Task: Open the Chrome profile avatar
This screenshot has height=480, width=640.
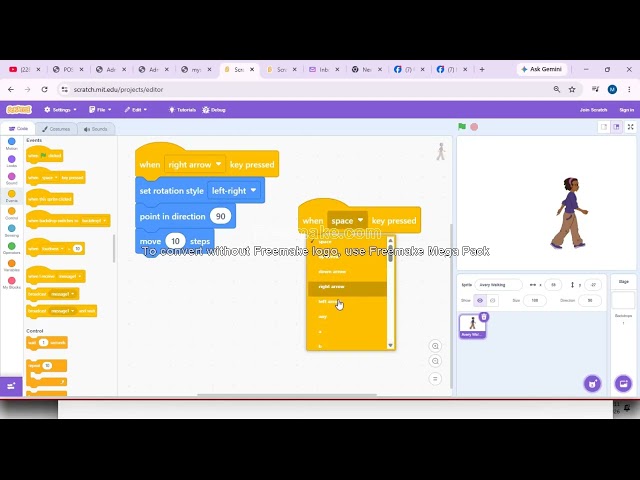Action: pyautogui.click(x=612, y=89)
